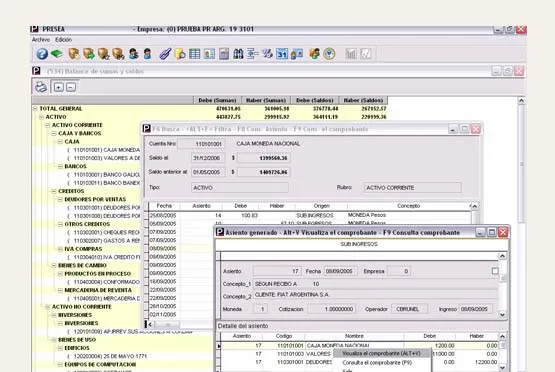This screenshot has height=372, width=555.
Task: Collapse the ACTIVO tree node
Action: click(41, 117)
